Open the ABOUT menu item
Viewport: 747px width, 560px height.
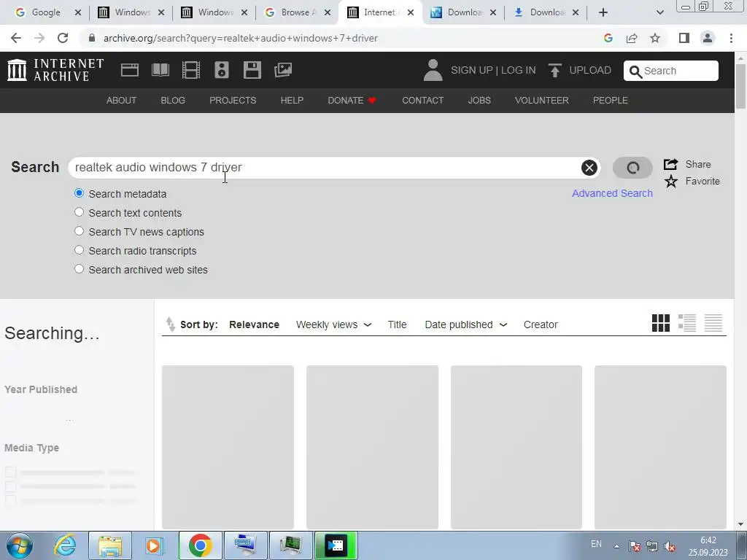coord(121,101)
